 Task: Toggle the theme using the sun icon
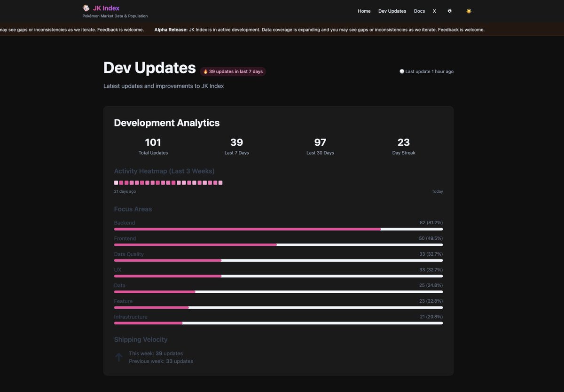[x=469, y=11]
